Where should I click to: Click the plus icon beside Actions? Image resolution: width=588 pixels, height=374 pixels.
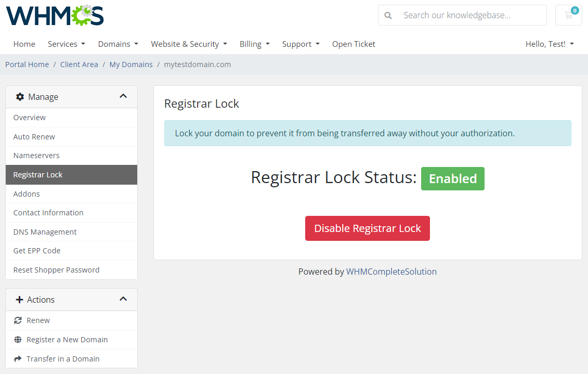point(20,300)
